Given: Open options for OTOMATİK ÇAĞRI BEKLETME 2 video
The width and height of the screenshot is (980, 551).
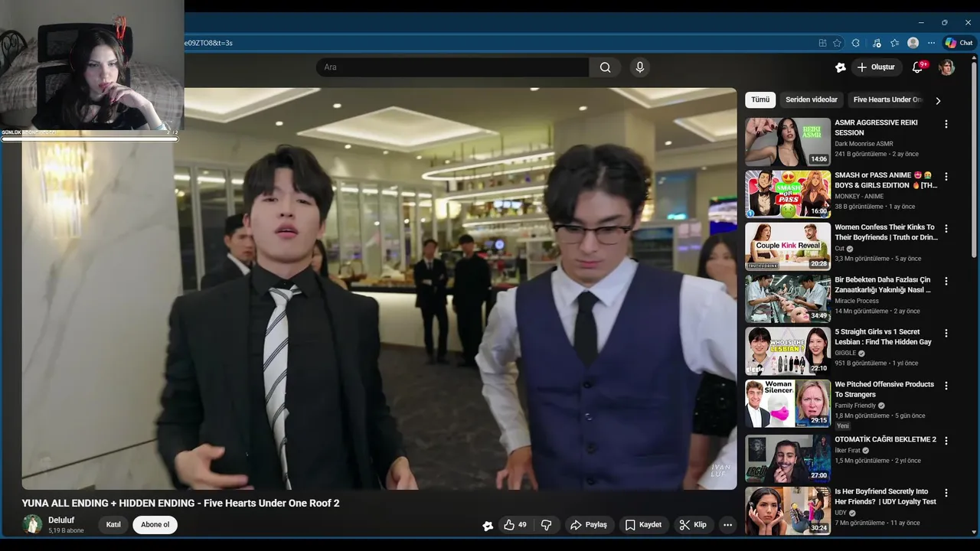Looking at the screenshot, I should point(946,441).
